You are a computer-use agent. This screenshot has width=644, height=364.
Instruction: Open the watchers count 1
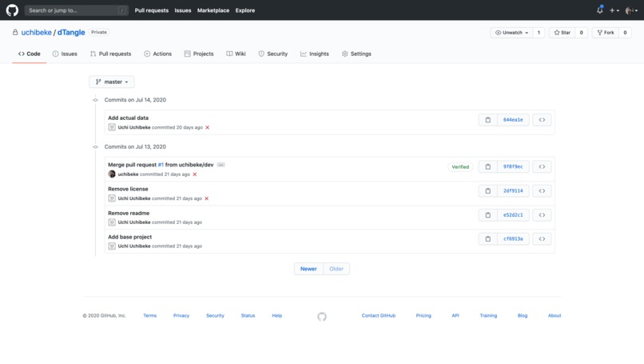click(x=539, y=33)
